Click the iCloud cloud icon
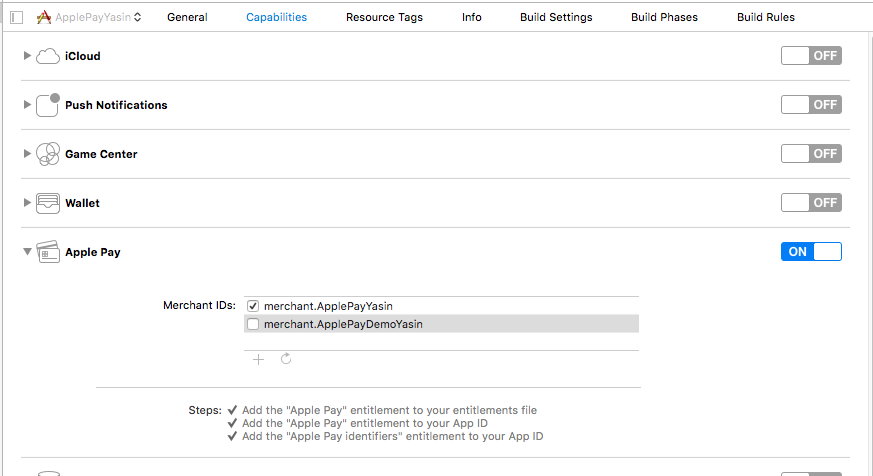This screenshot has height=476, width=873. [48, 56]
